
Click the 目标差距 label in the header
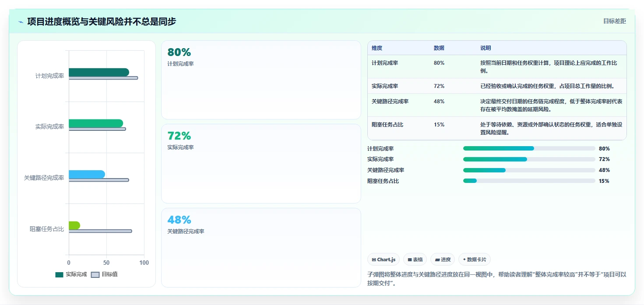[614, 21]
